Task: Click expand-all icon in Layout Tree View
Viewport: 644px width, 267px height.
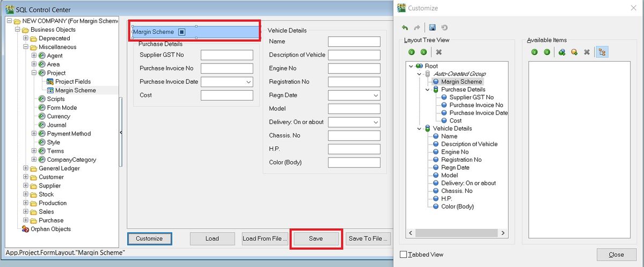Action: 412,52
